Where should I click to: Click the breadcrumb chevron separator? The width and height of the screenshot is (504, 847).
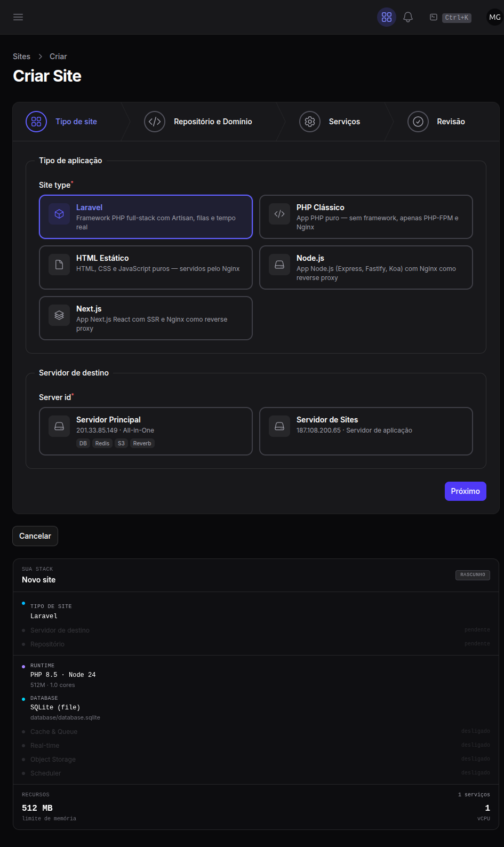click(x=40, y=57)
